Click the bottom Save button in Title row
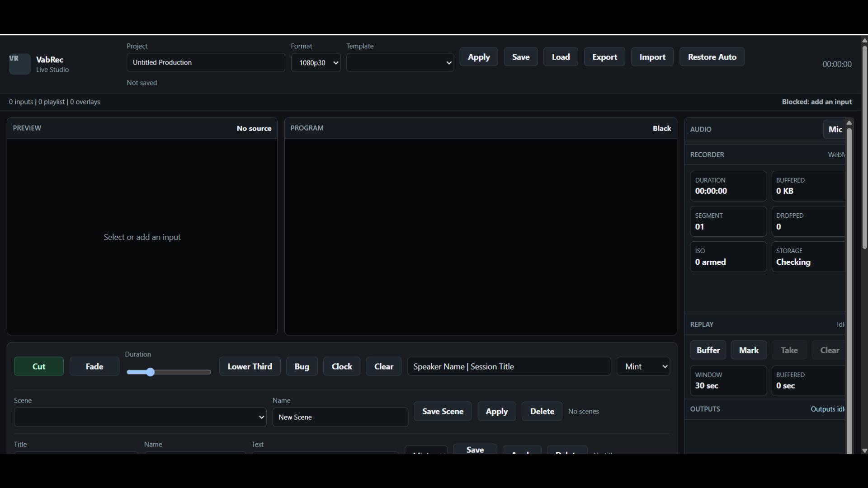This screenshot has height=488, width=868. pos(475,449)
